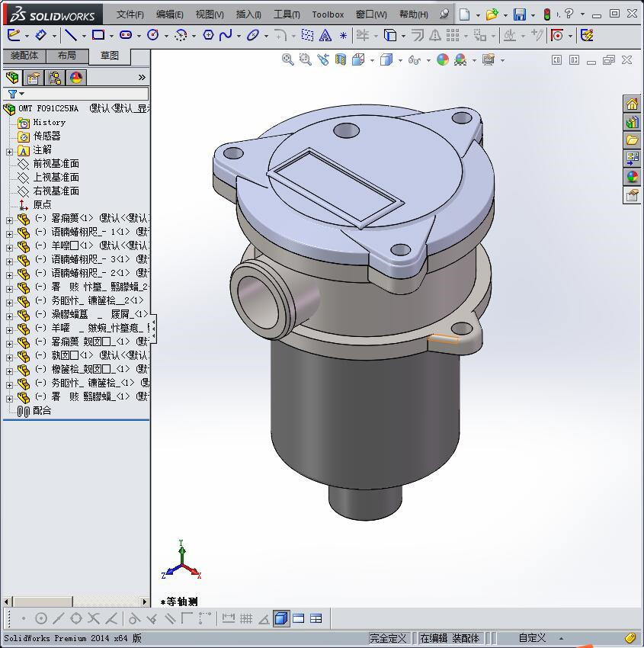Open File Explorer in task pane
This screenshot has height=648, width=644.
pos(632,140)
